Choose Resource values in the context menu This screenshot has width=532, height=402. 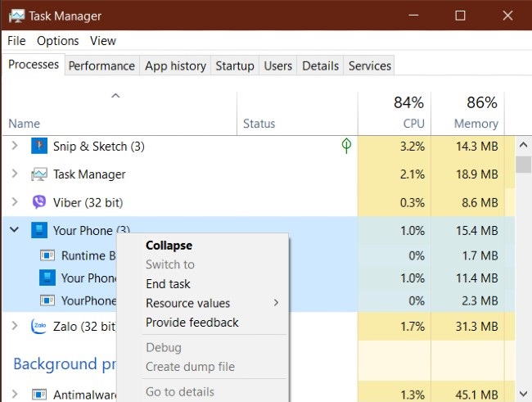click(187, 303)
